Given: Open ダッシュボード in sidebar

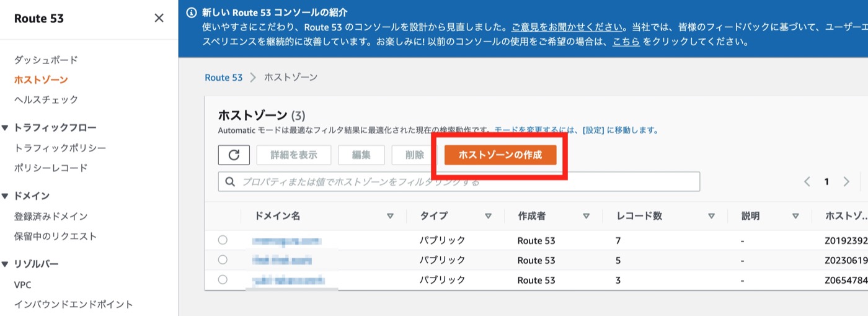Looking at the screenshot, I should [46, 60].
